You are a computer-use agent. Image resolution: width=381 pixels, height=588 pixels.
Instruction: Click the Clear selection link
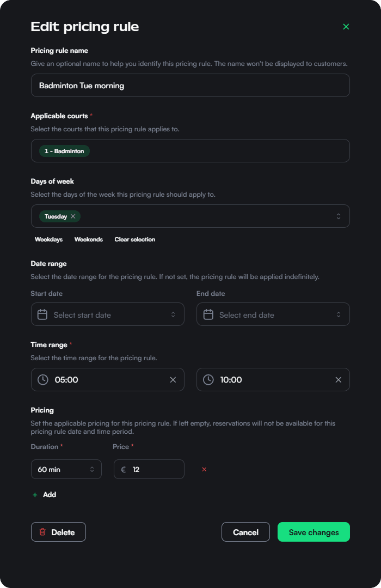point(134,239)
